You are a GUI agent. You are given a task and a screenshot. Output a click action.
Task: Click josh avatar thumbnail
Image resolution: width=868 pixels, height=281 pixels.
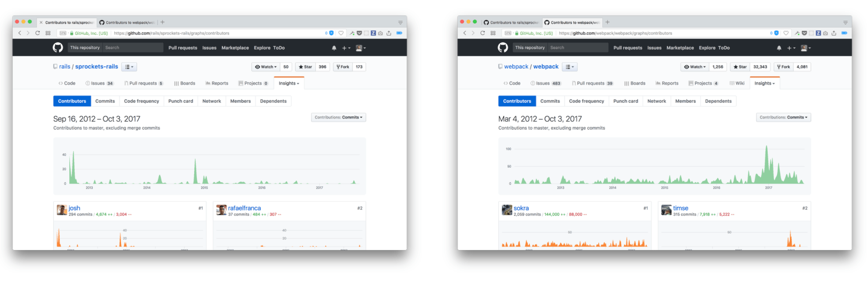pos(62,210)
